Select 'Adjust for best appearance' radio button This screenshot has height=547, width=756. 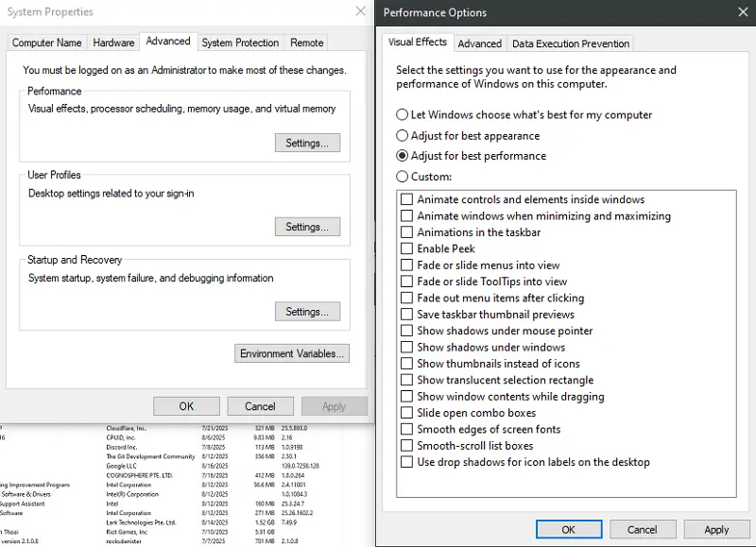(x=403, y=136)
